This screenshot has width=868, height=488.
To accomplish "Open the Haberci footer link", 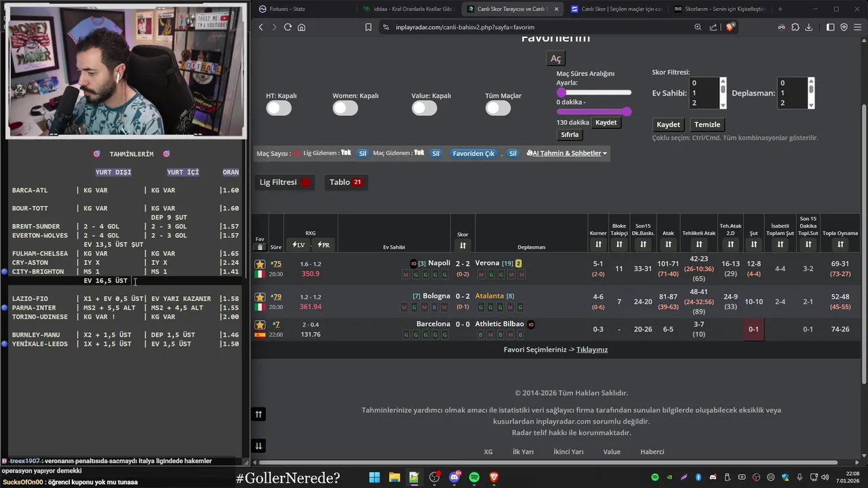I will 652,451.
